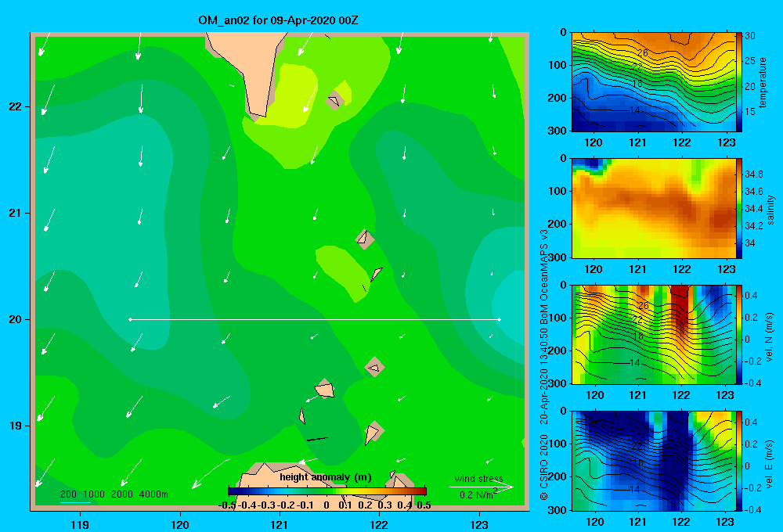The height and width of the screenshot is (532, 783).
Task: Select the 'vel. E (m/s)' label
Action: [769, 463]
